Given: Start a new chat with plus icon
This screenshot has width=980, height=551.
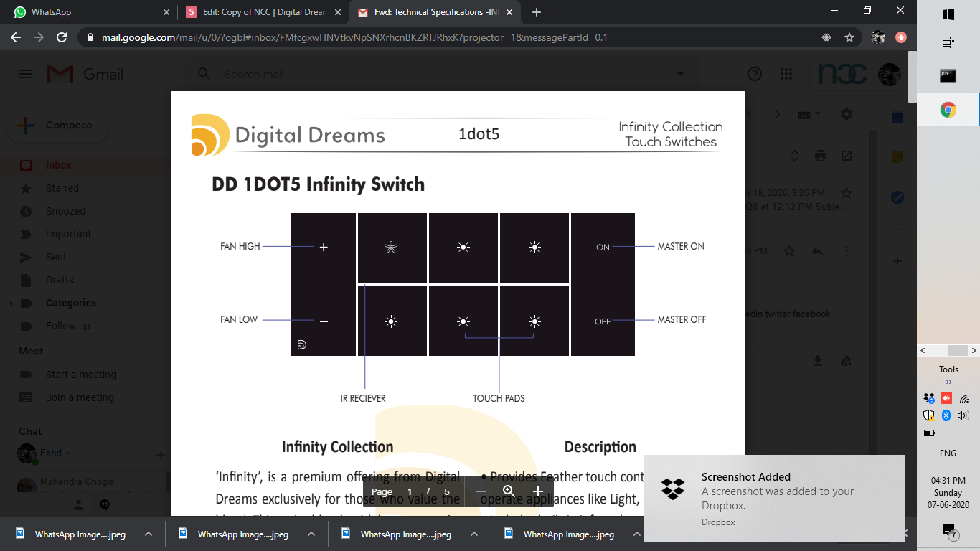Looking at the screenshot, I should pyautogui.click(x=160, y=454).
